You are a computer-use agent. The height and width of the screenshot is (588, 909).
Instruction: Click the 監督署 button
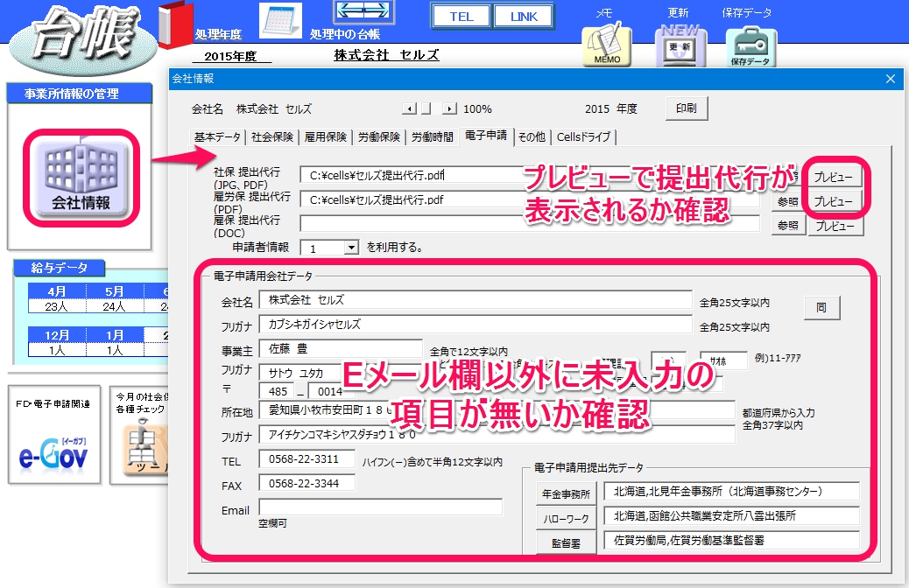(x=566, y=543)
